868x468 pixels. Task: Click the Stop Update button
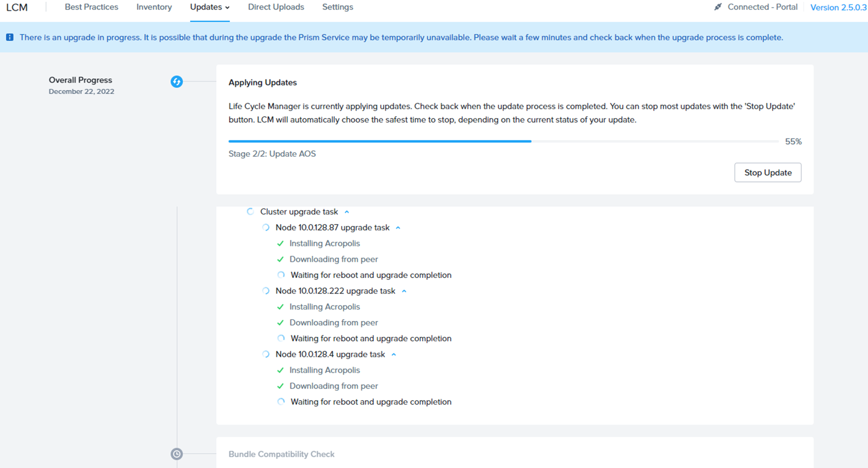point(768,173)
